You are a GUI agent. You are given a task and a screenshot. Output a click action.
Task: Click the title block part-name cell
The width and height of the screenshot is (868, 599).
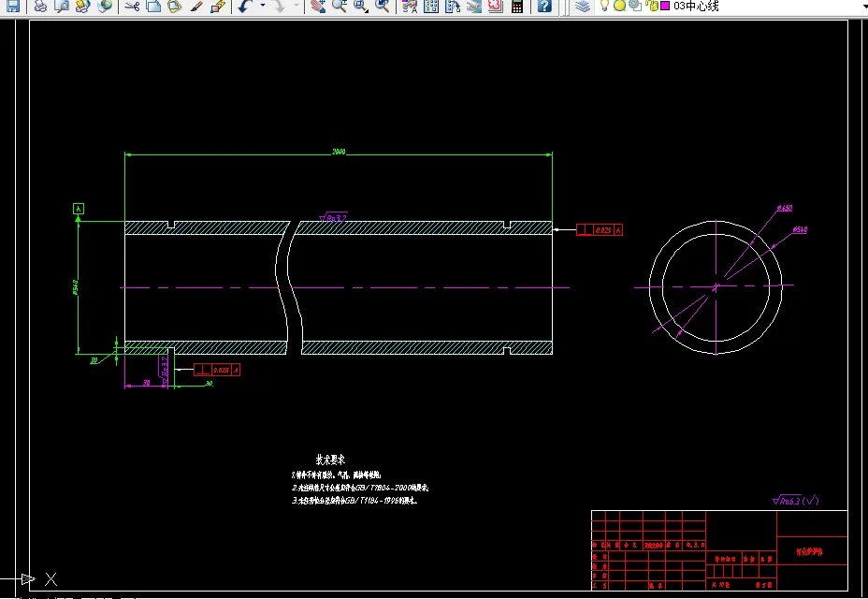coord(812,551)
